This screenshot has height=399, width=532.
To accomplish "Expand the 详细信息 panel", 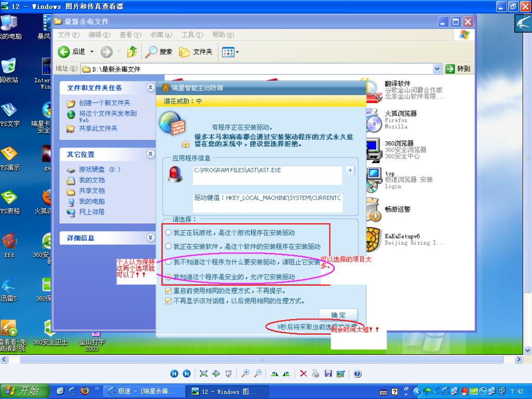I will pyautogui.click(x=150, y=237).
